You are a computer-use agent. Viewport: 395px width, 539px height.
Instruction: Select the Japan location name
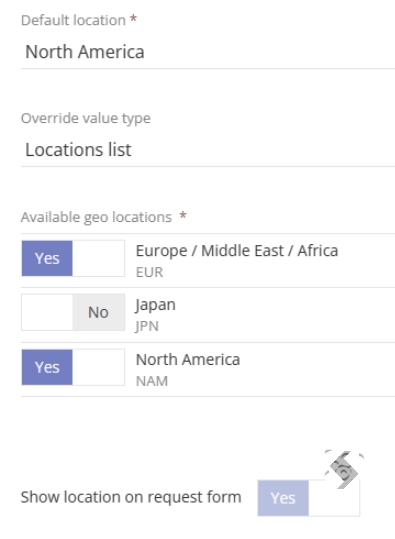[x=155, y=305]
